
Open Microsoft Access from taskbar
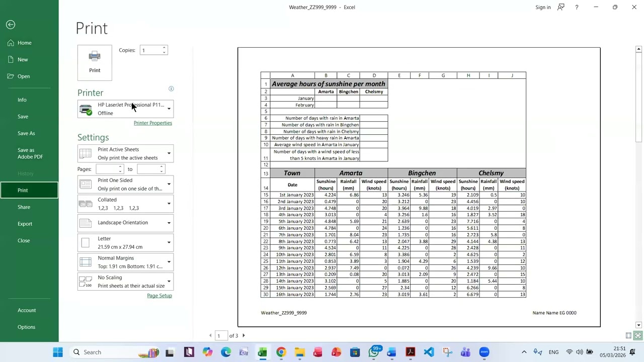tap(317, 352)
